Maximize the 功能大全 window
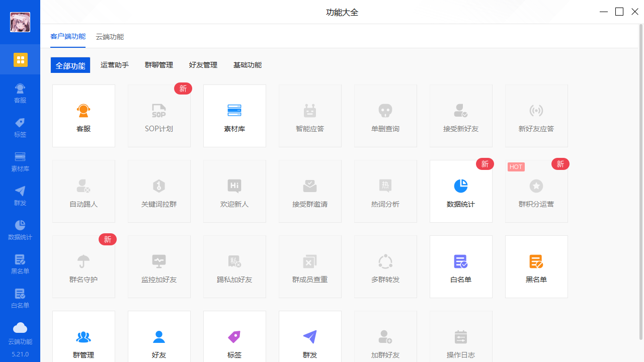The image size is (644, 362). (x=619, y=12)
